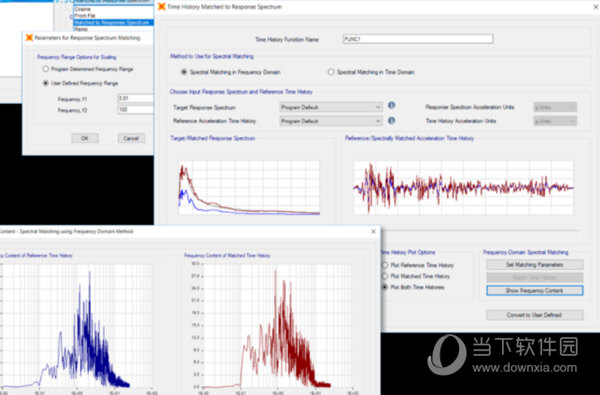Image resolution: width=600 pixels, height=395 pixels.
Task: Select Plot Matched Time History option
Action: click(x=385, y=276)
